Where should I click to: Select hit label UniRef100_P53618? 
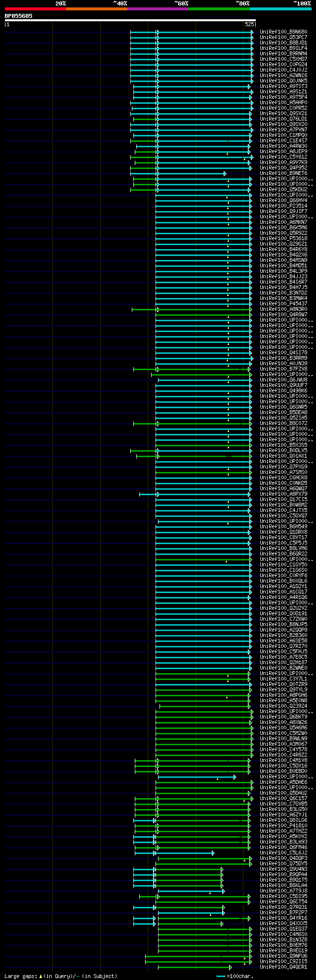283,238
